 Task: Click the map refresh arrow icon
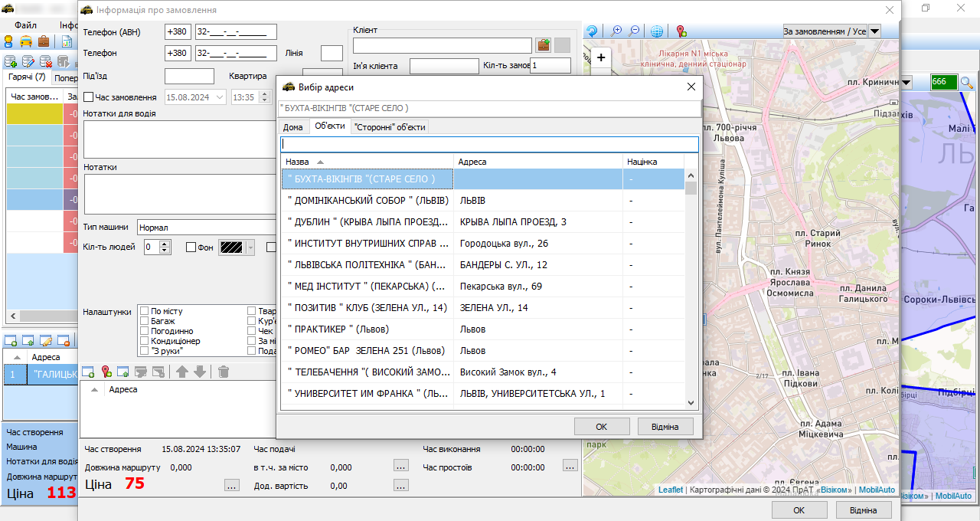(x=592, y=31)
